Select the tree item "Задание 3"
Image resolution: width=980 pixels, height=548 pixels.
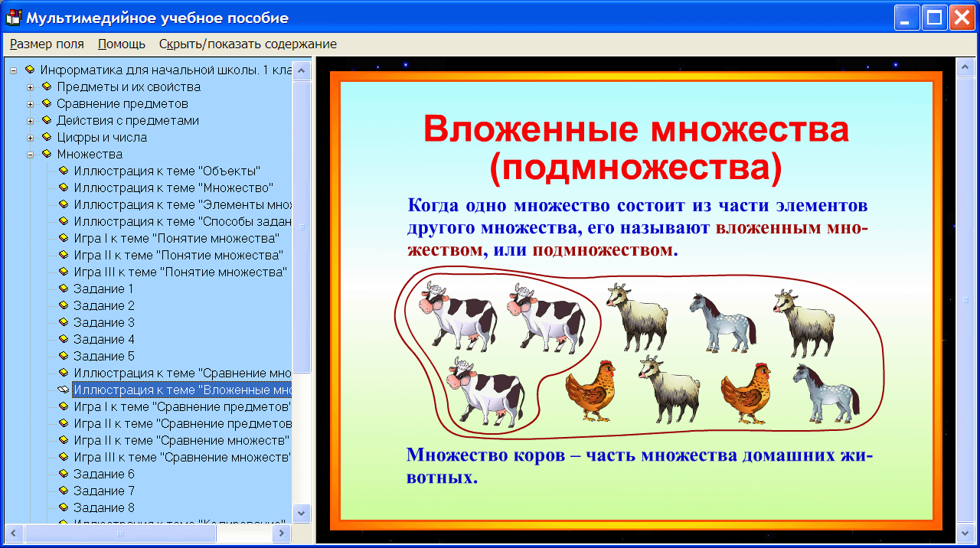[112, 323]
